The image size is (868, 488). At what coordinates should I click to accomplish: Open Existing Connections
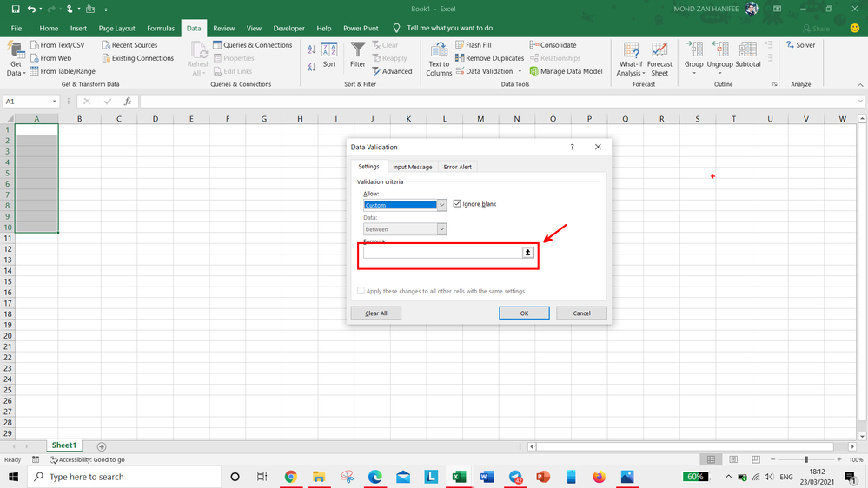pos(138,58)
